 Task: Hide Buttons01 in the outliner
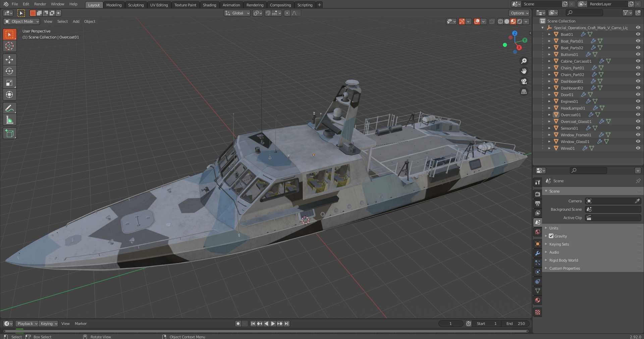point(638,54)
